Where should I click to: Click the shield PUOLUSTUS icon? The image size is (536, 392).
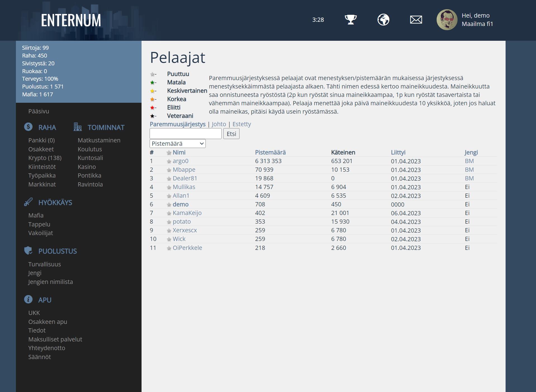pos(28,251)
